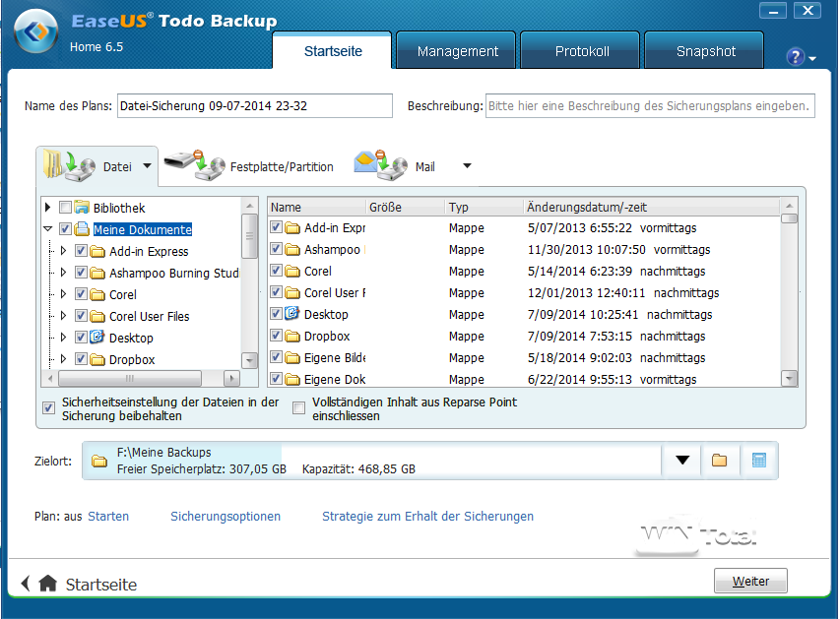Expand the Dropbox tree node
The image size is (840, 619).
tap(63, 359)
